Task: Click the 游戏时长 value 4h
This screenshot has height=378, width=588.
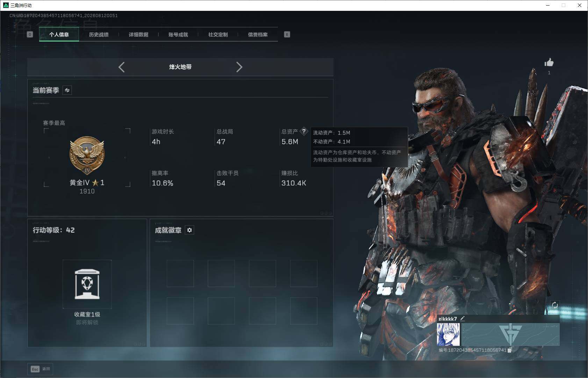Action: pyautogui.click(x=156, y=142)
